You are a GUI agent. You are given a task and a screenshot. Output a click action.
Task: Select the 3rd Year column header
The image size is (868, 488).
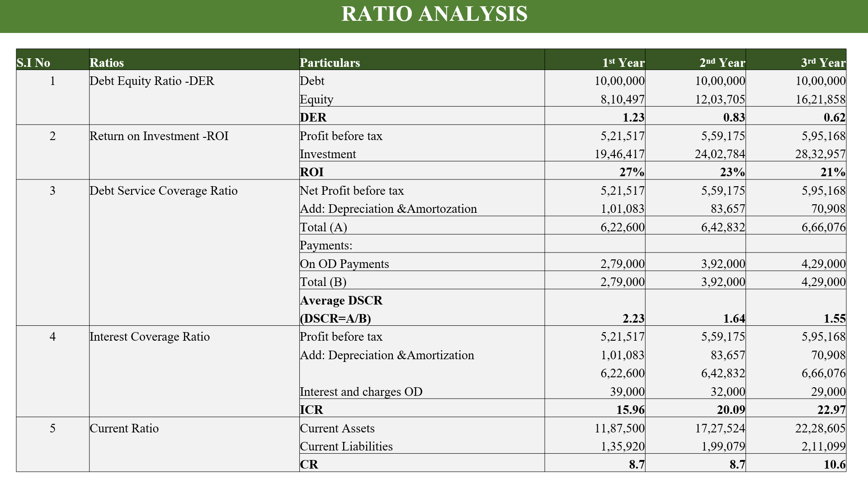(823, 62)
